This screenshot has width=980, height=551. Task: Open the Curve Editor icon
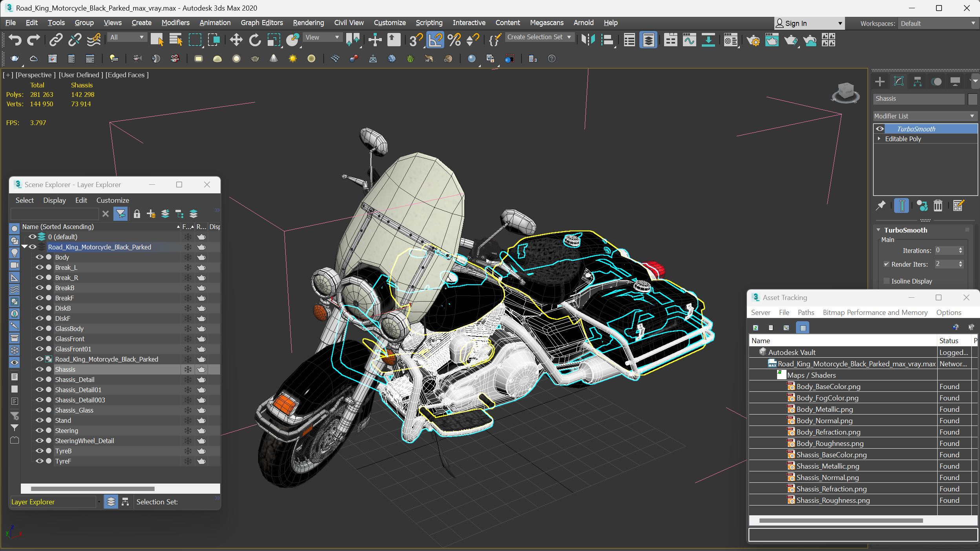[x=689, y=40]
